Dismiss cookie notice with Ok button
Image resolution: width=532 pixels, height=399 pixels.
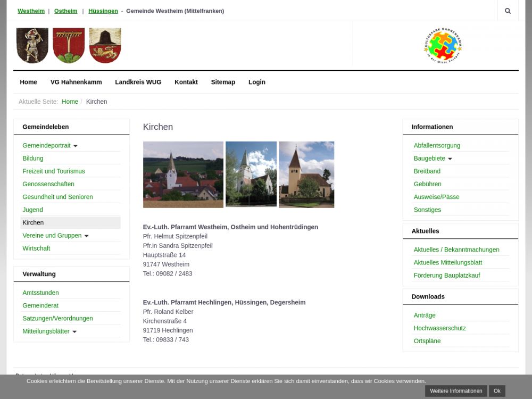(x=496, y=391)
